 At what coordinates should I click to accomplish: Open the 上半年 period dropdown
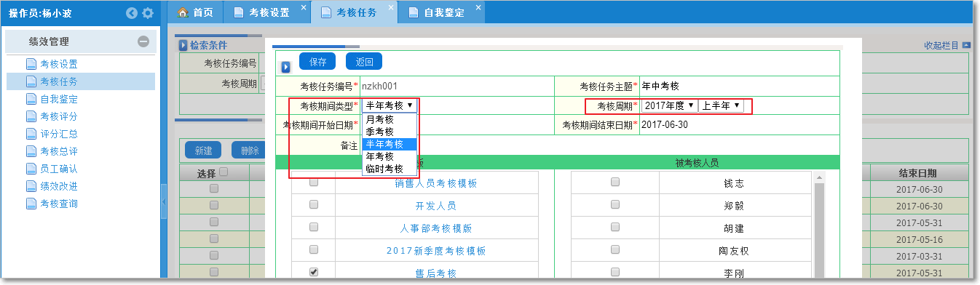(x=721, y=105)
